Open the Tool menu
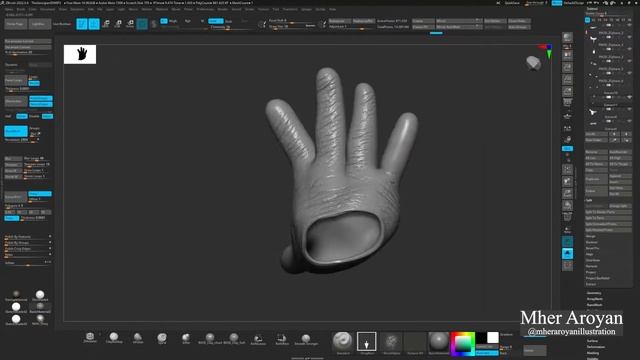The height and width of the screenshot is (360, 640). 276,9
